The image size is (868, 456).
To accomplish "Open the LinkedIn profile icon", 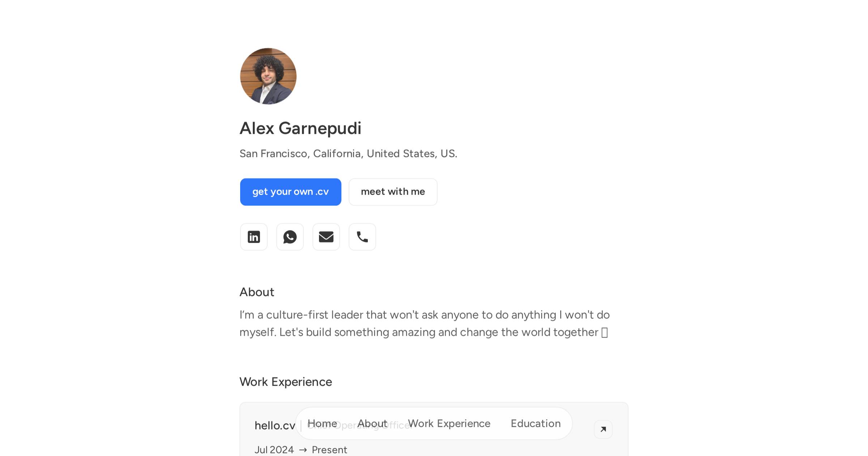I will 254,237.
